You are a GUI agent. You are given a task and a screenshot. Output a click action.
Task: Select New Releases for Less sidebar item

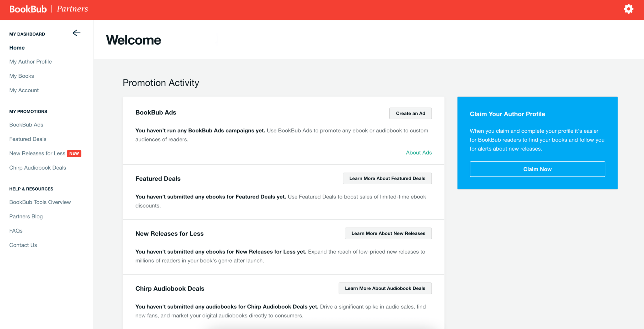tap(37, 153)
